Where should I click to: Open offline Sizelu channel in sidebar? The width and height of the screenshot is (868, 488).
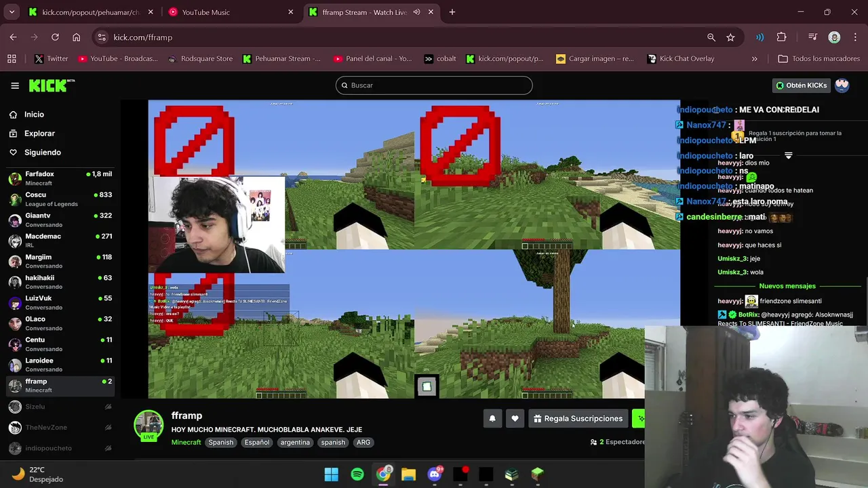coord(60,407)
